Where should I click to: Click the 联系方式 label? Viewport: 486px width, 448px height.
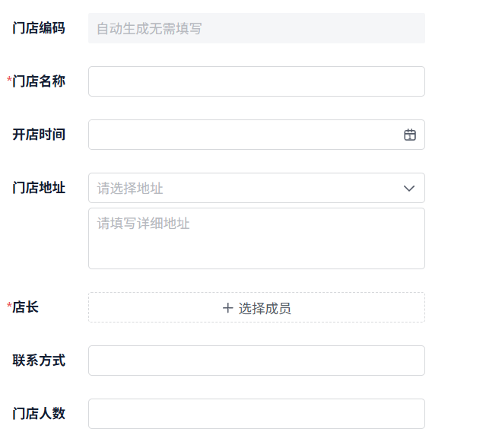(x=39, y=361)
